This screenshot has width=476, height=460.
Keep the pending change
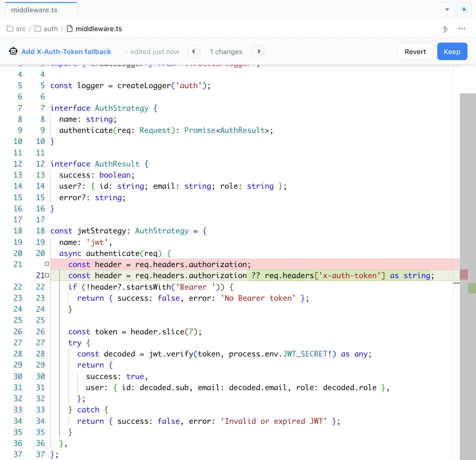(x=452, y=51)
